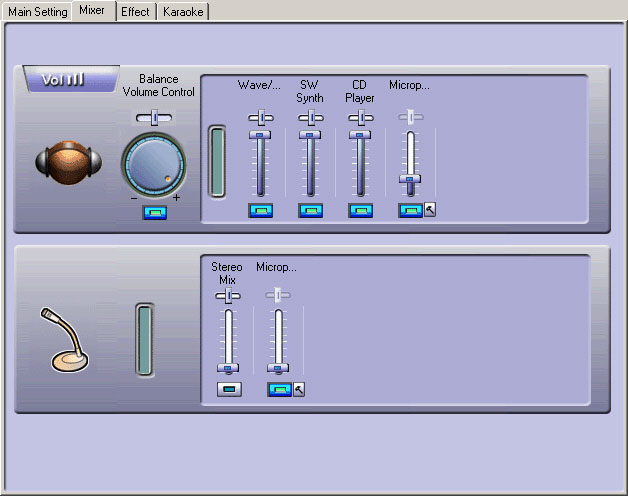Viewport: 628px width, 496px height.
Task: Open recording Microphone advanced settings hammer icon
Action: click(299, 389)
